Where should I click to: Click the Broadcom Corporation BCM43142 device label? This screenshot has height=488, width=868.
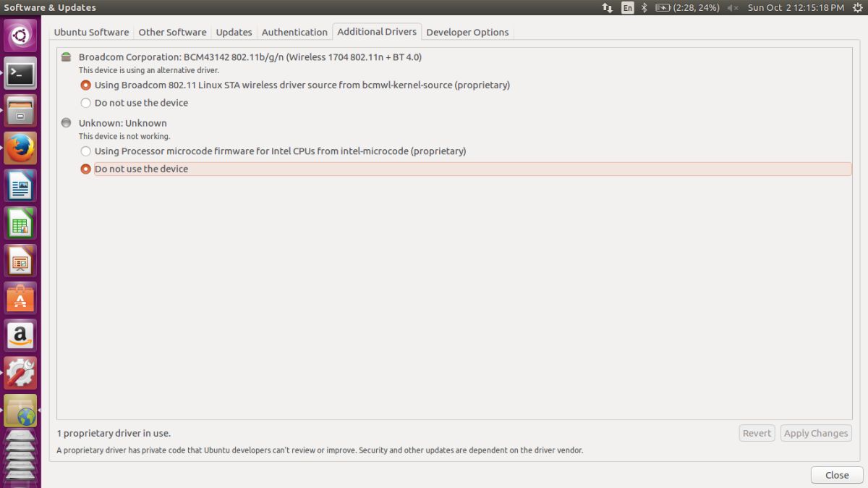(x=250, y=56)
